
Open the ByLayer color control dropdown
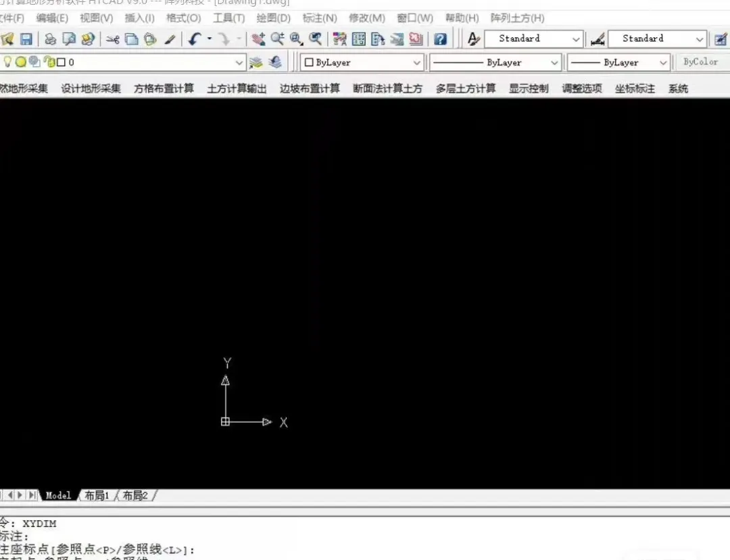point(416,62)
